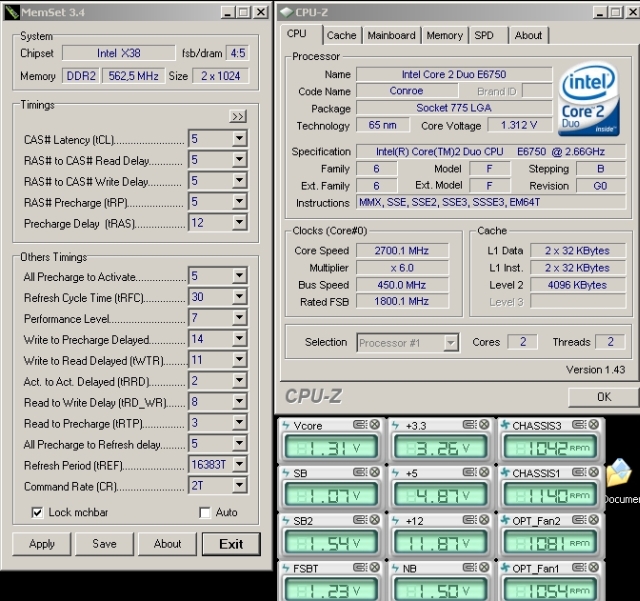Open Refresh Cycle Time (tRFC) dropdown
The height and width of the screenshot is (601, 640).
[x=240, y=297]
